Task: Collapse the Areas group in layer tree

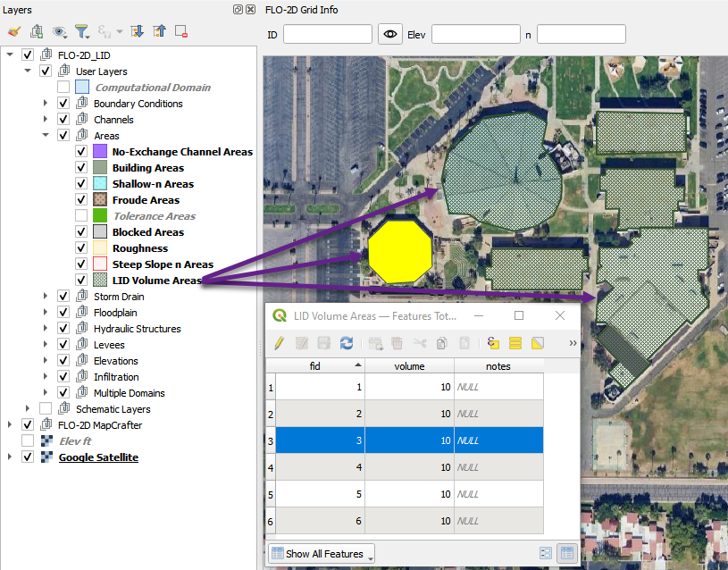Action: tap(46, 136)
